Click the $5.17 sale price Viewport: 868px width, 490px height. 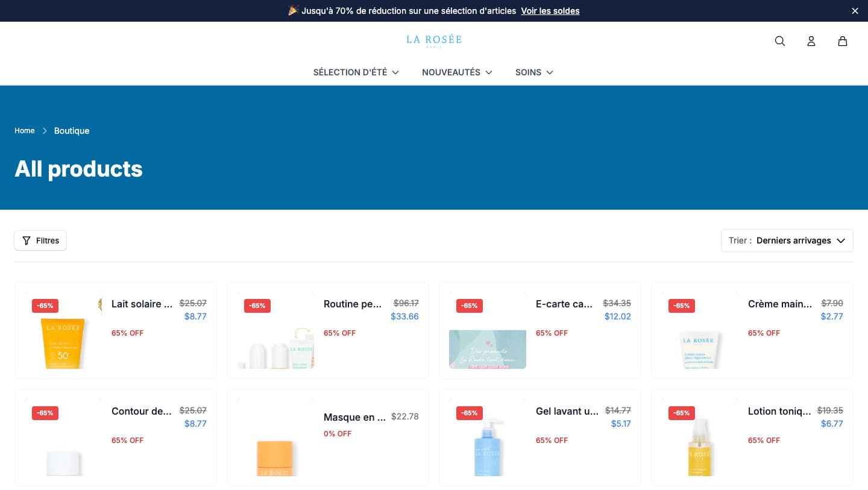(x=621, y=424)
